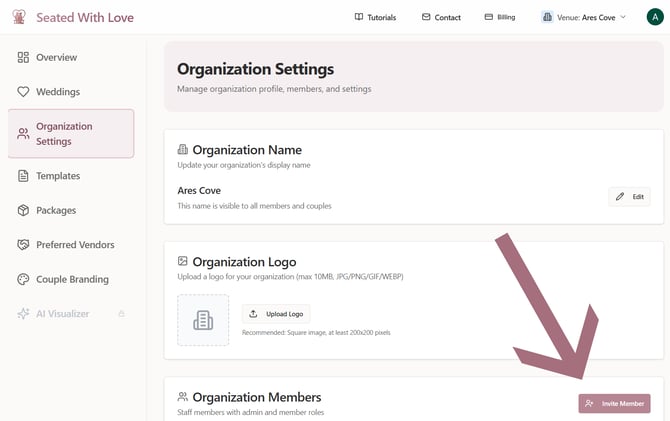
Task: Expand the Venue: Ares Cove dropdown
Action: click(x=584, y=17)
